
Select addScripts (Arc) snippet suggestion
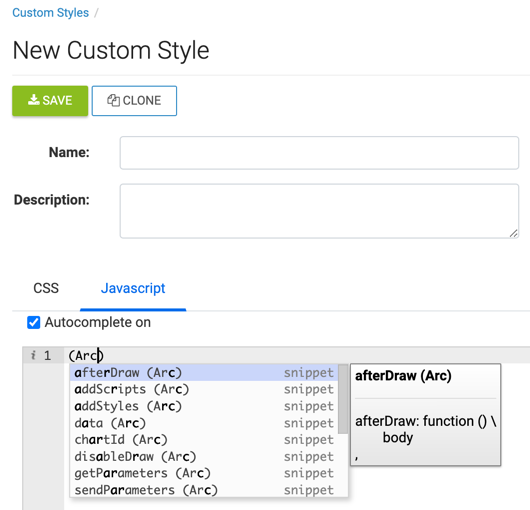click(204, 389)
